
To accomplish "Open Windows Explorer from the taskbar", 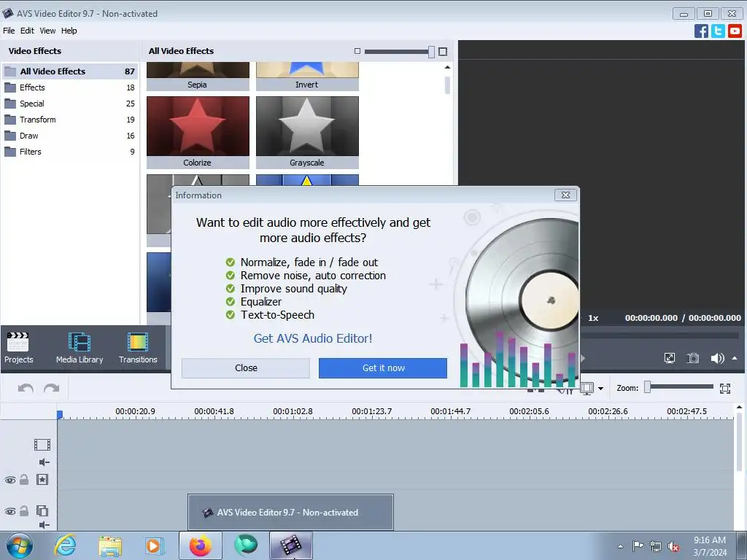I will point(110,545).
